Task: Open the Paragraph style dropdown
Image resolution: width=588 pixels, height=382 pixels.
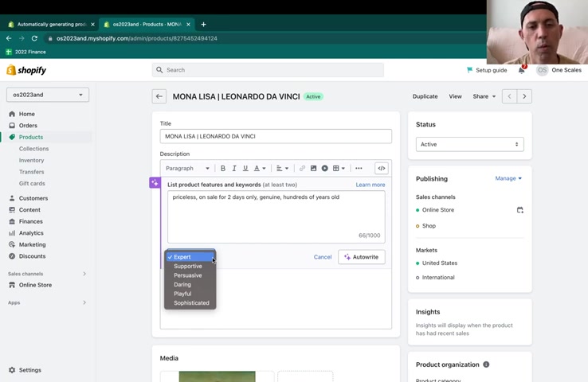Action: click(x=187, y=169)
